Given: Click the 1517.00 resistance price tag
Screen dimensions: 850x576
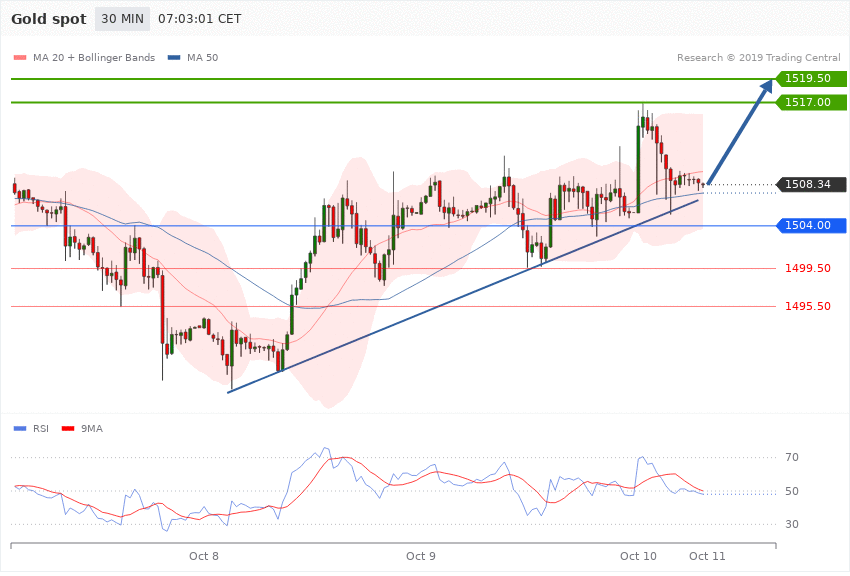Looking at the screenshot, I should pyautogui.click(x=811, y=102).
